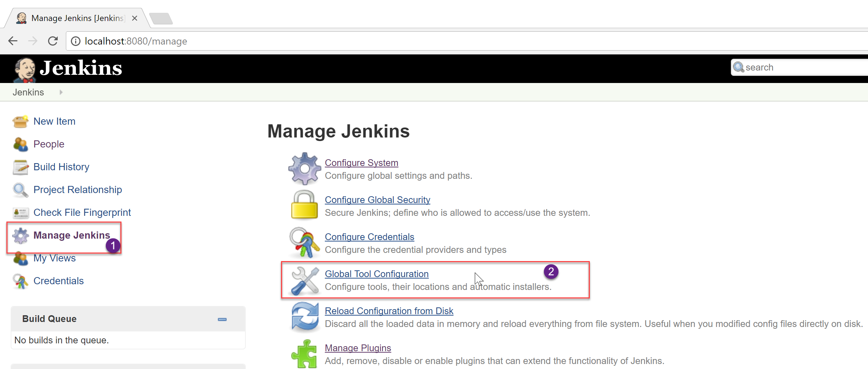Click 'No builds in the queue.' text

[x=62, y=340]
